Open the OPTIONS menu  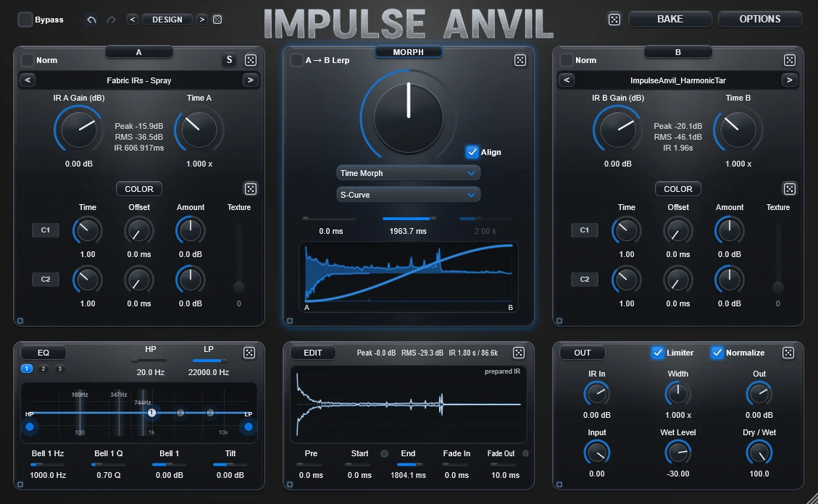point(759,20)
